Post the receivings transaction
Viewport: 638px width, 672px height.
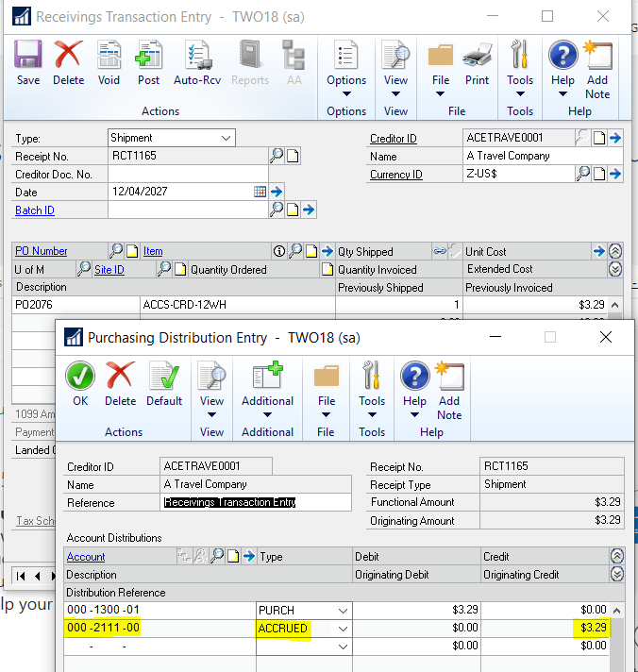[148, 63]
